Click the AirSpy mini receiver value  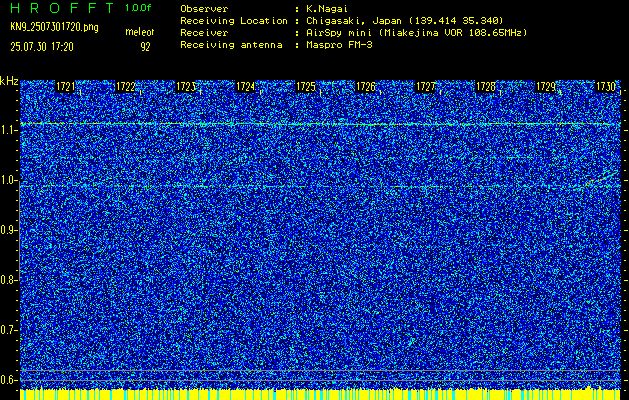coord(417,33)
